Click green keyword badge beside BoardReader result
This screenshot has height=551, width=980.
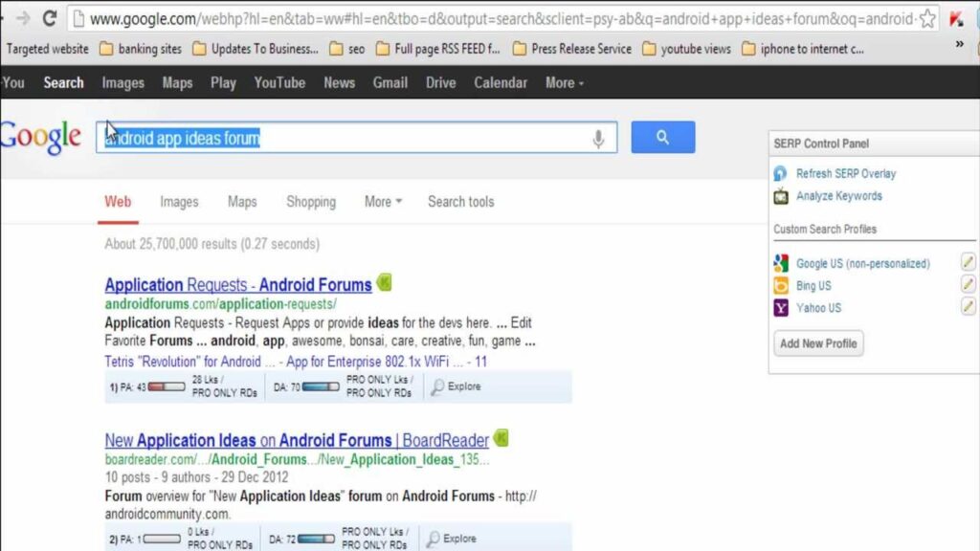coord(501,438)
